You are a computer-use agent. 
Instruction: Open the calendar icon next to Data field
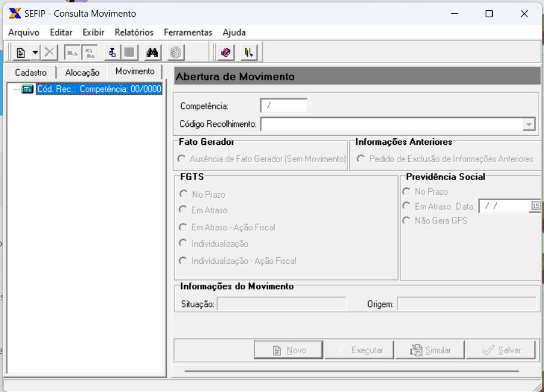pyautogui.click(x=536, y=206)
